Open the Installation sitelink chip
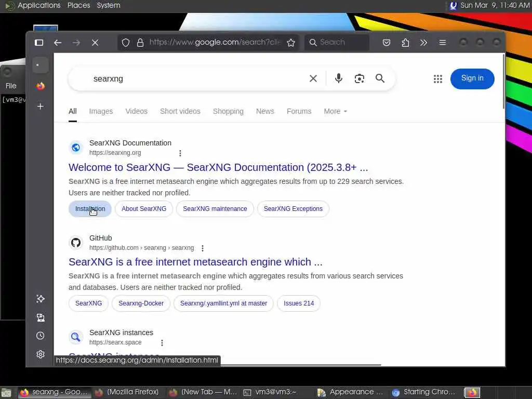This screenshot has height=399, width=532. pos(90,209)
